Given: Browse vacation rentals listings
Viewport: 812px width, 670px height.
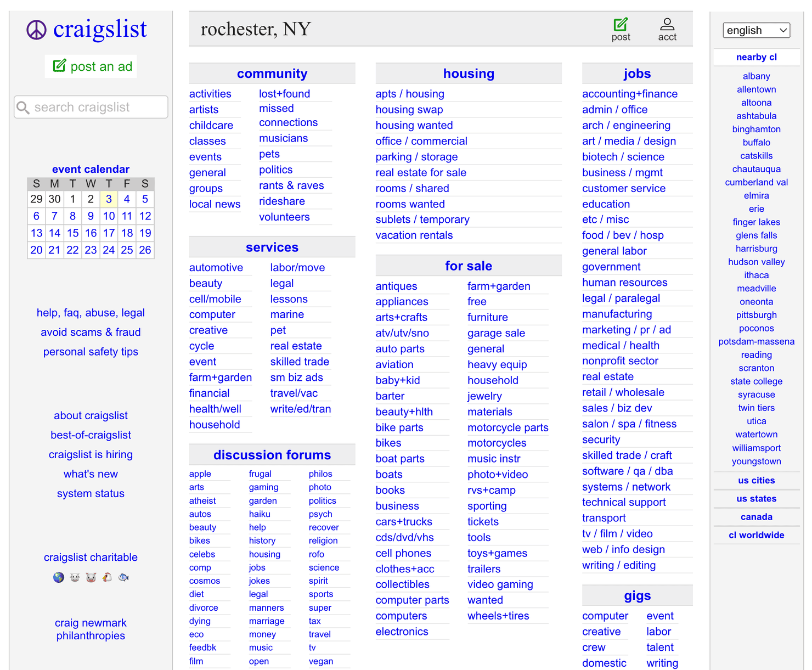Looking at the screenshot, I should tap(414, 235).
